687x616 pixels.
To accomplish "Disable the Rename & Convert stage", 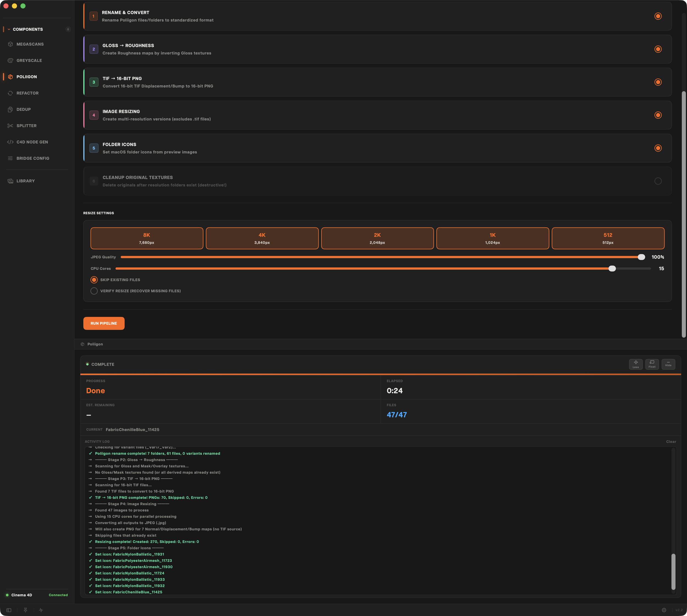I will [x=658, y=16].
